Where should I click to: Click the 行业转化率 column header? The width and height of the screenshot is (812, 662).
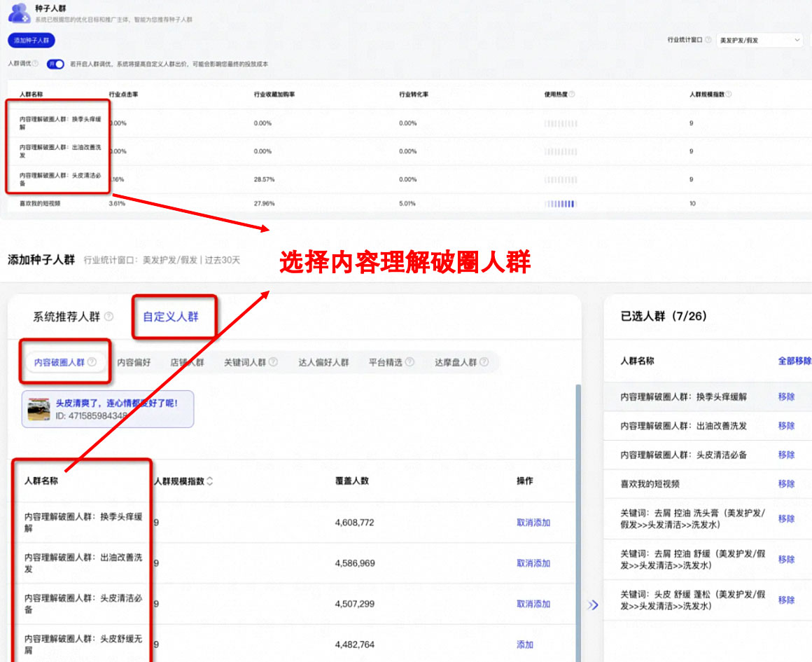pyautogui.click(x=413, y=95)
